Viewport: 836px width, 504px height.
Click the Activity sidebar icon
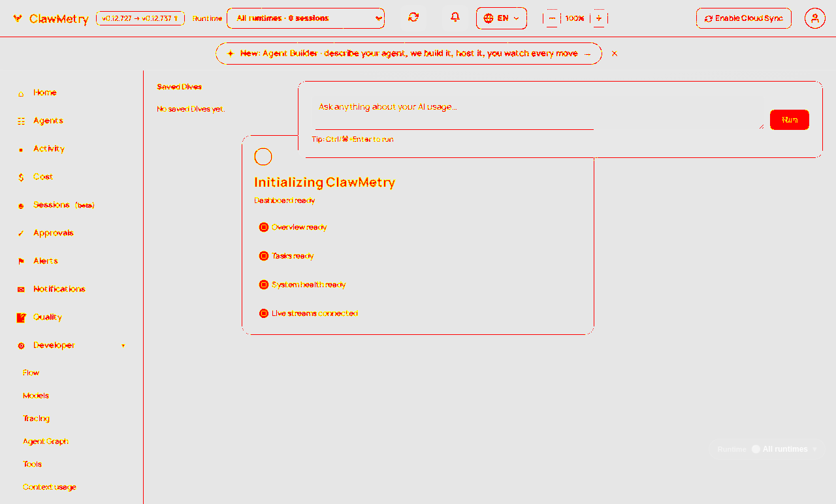pyautogui.click(x=21, y=150)
